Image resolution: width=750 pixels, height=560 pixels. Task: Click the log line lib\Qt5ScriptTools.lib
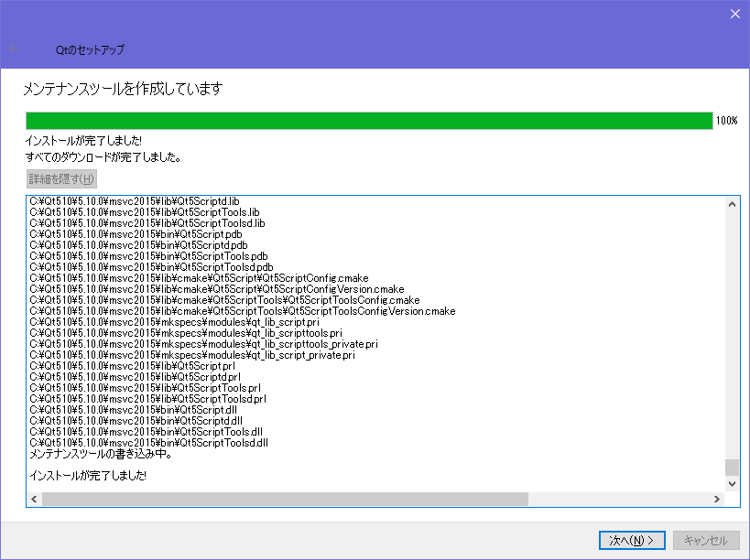coord(145,212)
